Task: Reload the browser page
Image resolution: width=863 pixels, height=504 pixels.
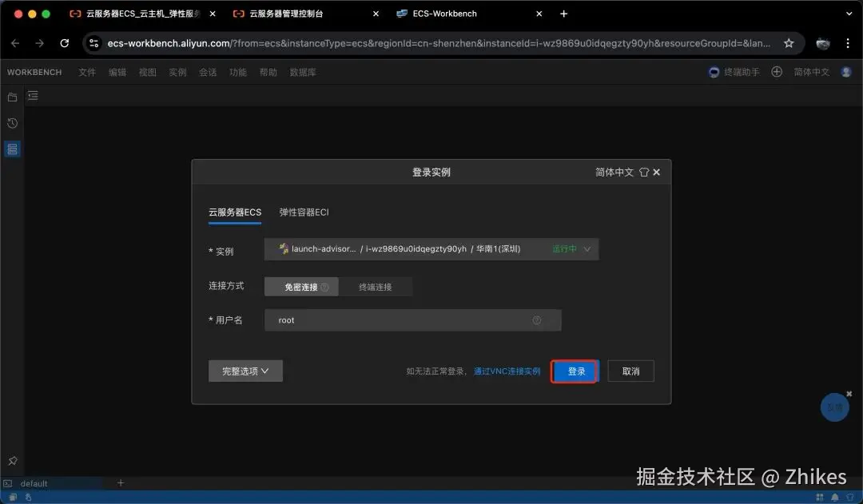Action: 65,43
